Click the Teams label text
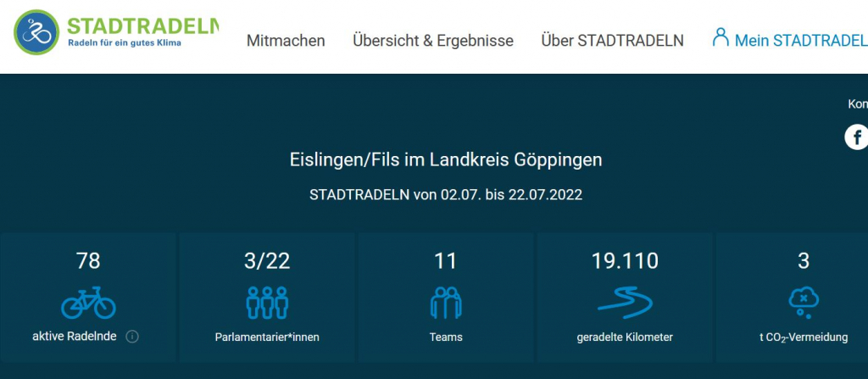This screenshot has height=379, width=868. tap(446, 337)
